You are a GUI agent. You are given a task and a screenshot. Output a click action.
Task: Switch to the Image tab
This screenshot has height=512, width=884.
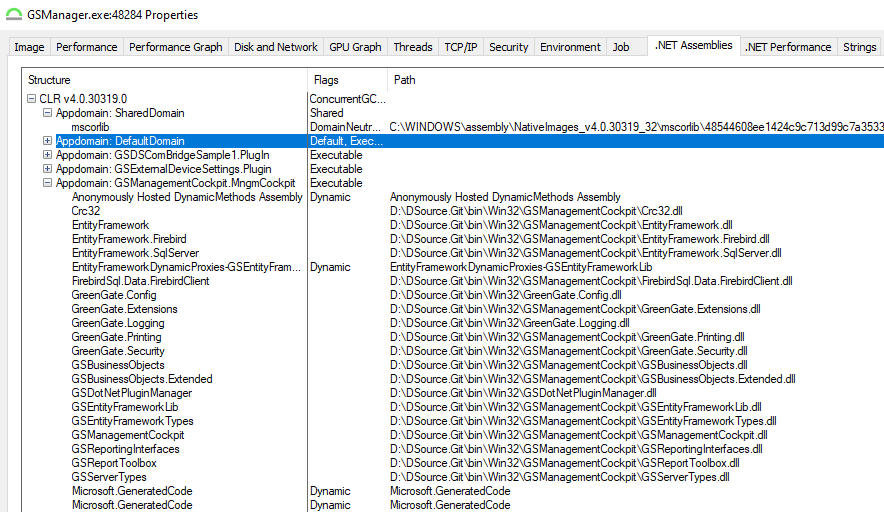pyautogui.click(x=29, y=47)
